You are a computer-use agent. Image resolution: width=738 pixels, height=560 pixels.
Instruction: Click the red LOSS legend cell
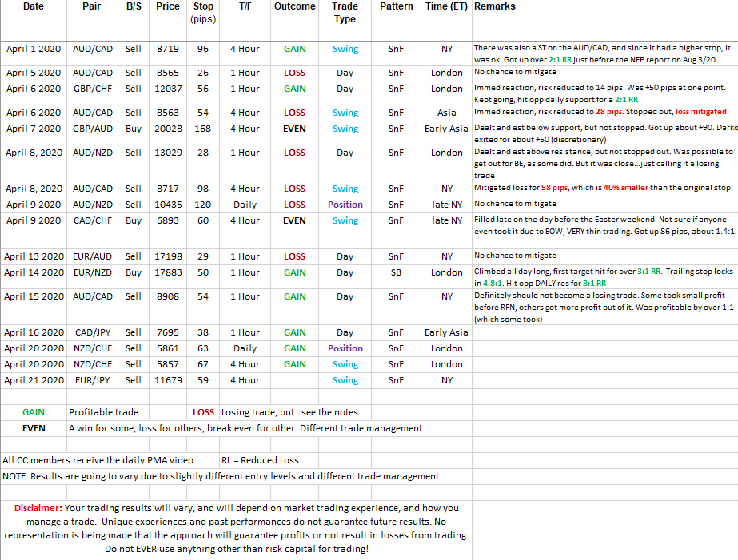click(x=203, y=412)
